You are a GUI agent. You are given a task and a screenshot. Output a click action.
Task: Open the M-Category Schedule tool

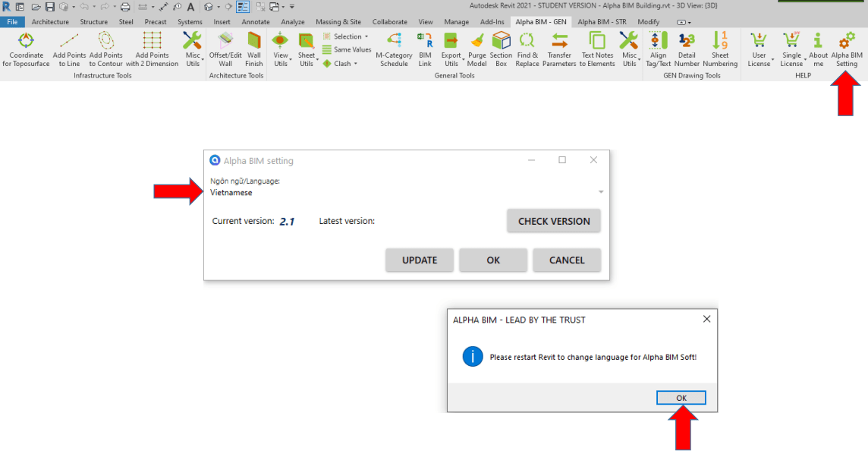click(x=394, y=49)
